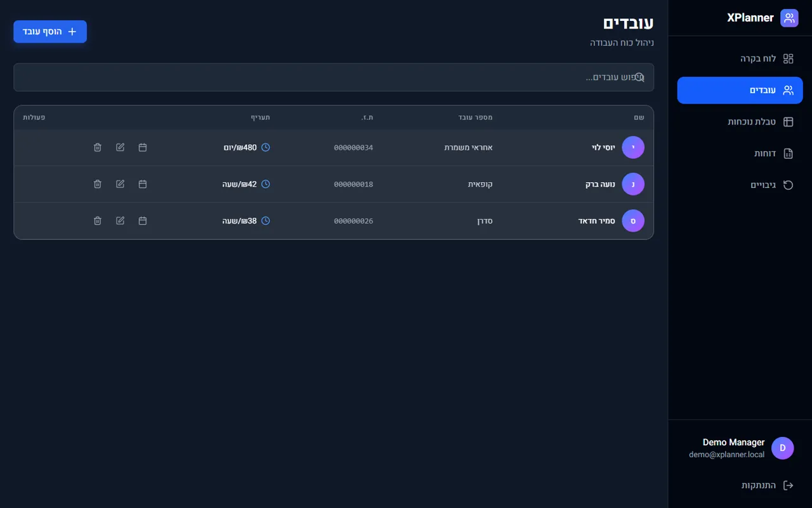Delete employee סמיר חדאד

tap(98, 221)
